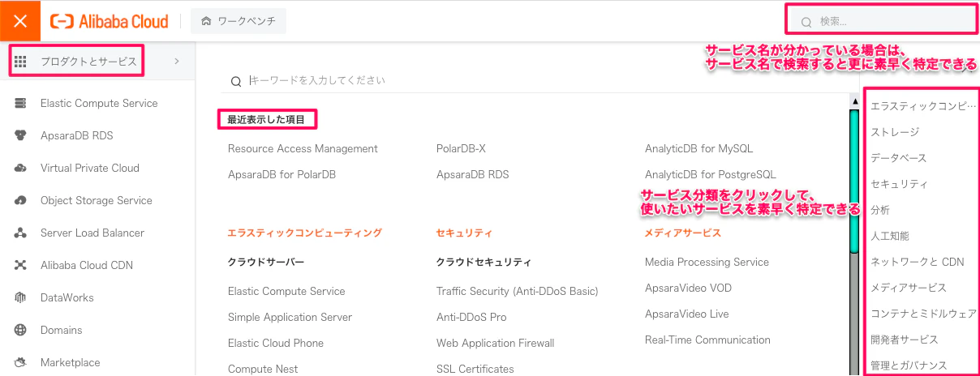
Task: Open the ワークベンチ tab
Action: 238,21
